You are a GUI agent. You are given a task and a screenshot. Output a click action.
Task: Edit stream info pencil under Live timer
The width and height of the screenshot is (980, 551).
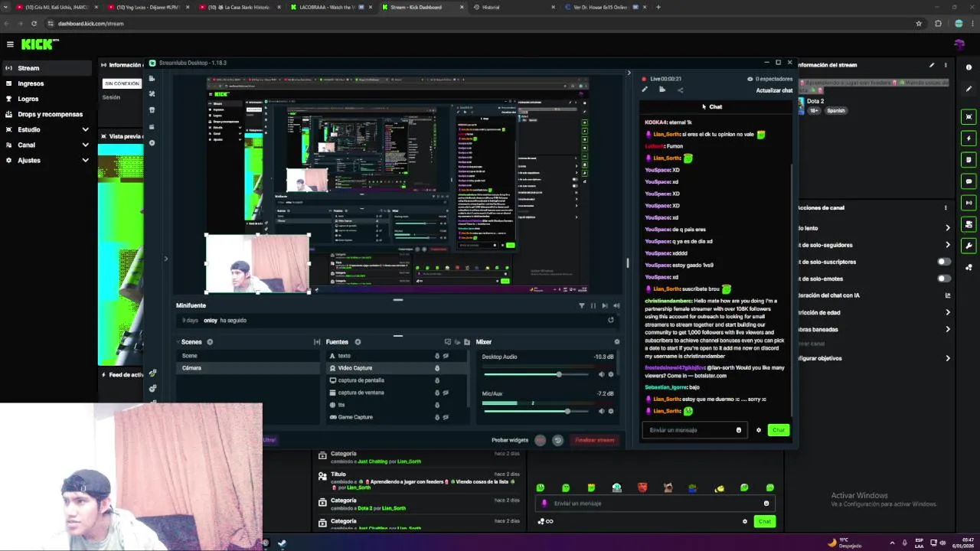(645, 90)
